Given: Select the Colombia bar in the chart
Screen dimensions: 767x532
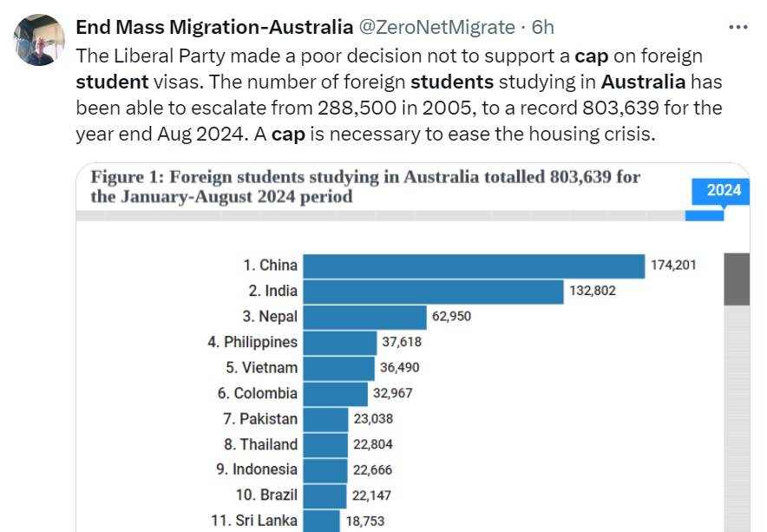Looking at the screenshot, I should tap(335, 393).
